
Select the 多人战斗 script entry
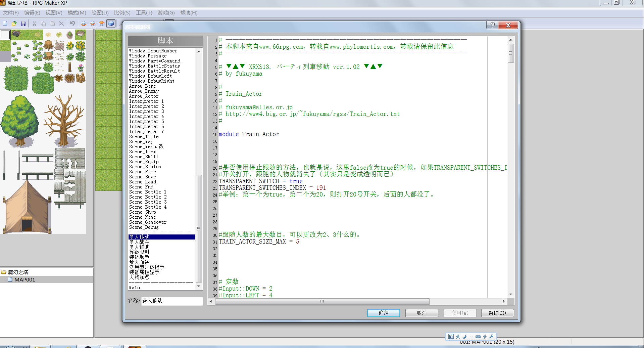click(x=139, y=242)
